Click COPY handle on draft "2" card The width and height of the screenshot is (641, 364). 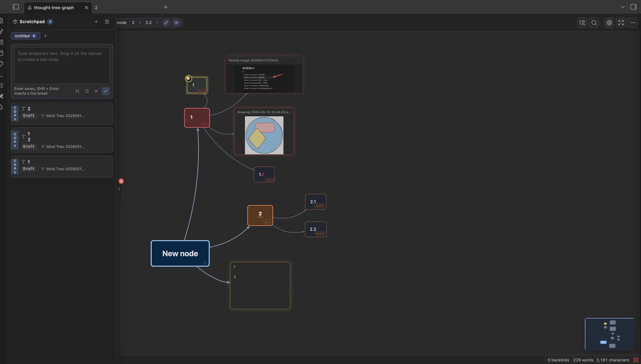click(x=15, y=114)
